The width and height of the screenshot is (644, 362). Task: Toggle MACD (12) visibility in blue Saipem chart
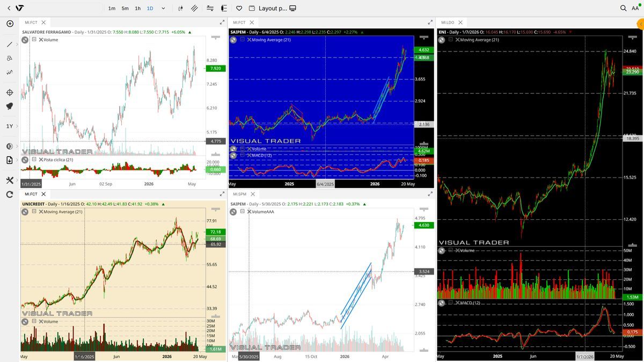tap(234, 156)
